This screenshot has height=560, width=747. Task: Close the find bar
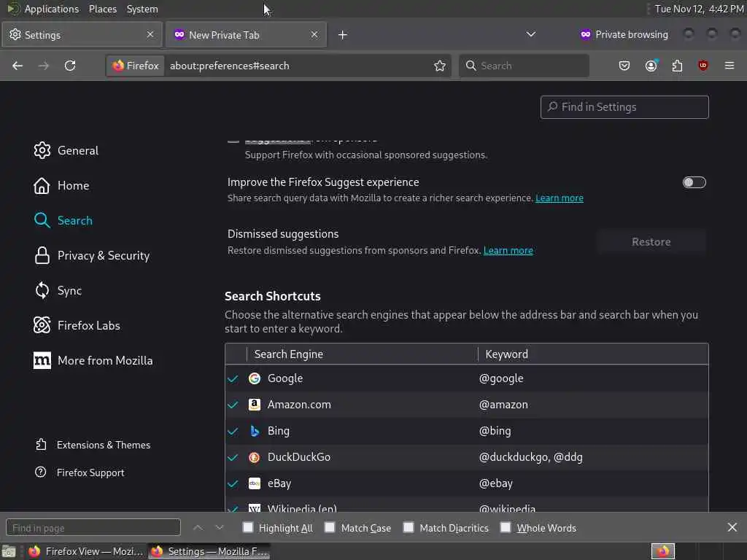(732, 527)
